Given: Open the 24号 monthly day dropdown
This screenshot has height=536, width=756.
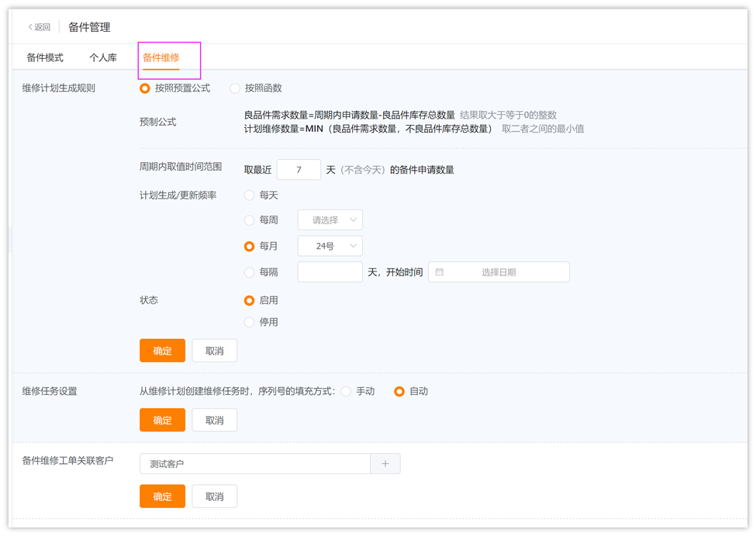Looking at the screenshot, I should pos(330,246).
